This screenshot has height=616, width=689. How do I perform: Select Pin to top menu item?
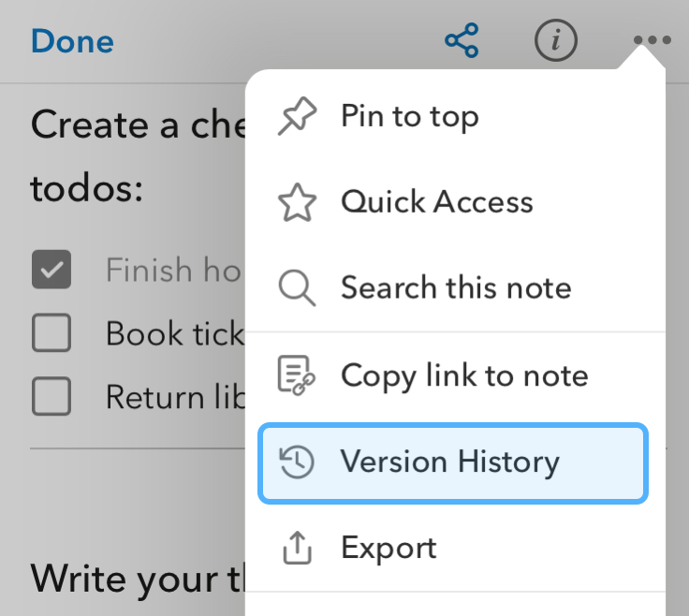click(410, 117)
